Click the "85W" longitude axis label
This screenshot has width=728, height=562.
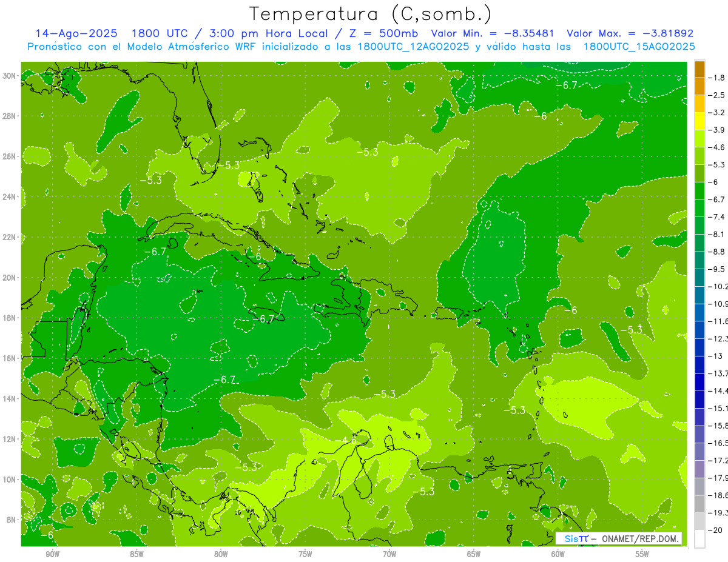(136, 554)
